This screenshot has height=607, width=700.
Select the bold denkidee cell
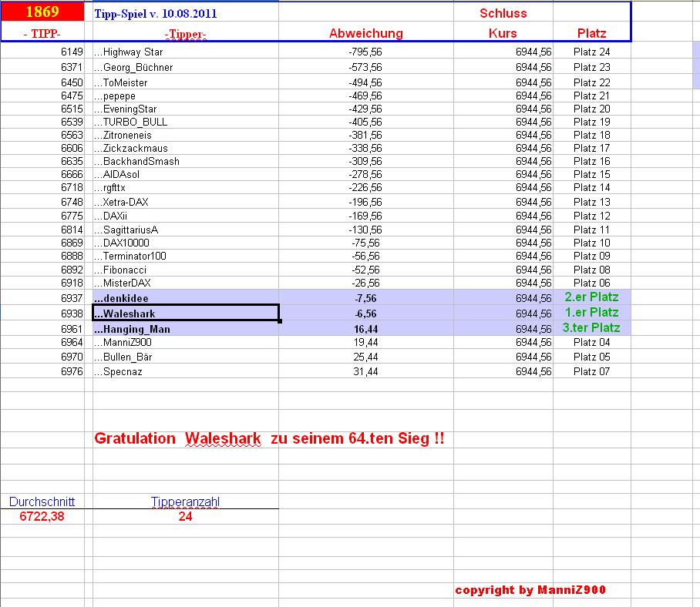pyautogui.click(x=185, y=298)
